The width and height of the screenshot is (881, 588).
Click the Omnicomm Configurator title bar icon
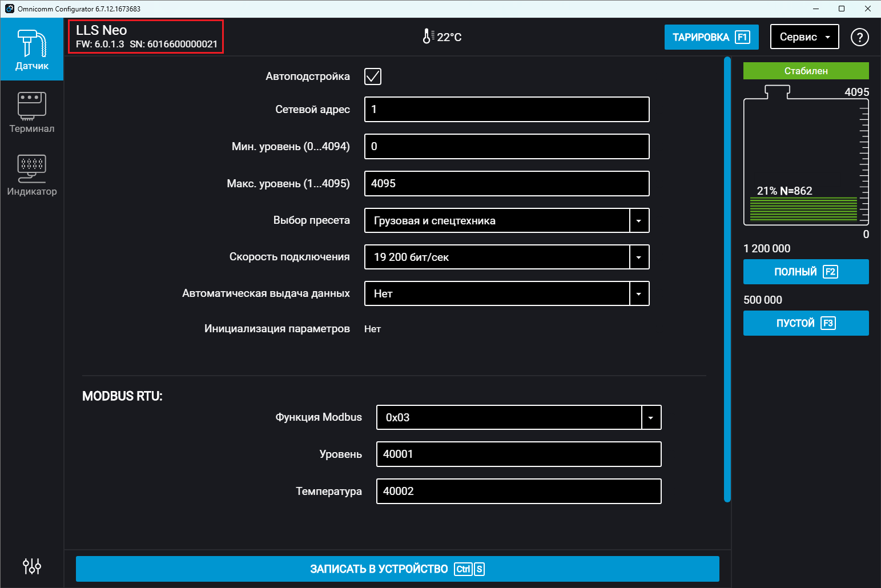(x=9, y=9)
